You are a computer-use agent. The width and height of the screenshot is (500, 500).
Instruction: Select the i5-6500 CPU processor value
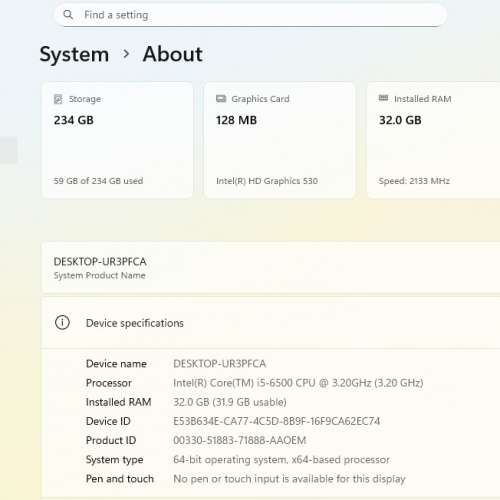[298, 383]
